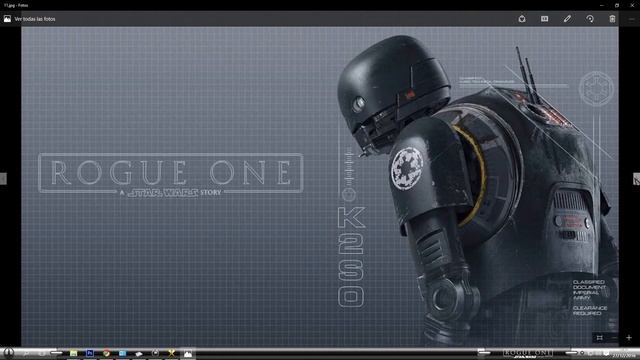This screenshot has height=360, width=640.
Task: Go to the next photo arrow
Action: (x=636, y=179)
